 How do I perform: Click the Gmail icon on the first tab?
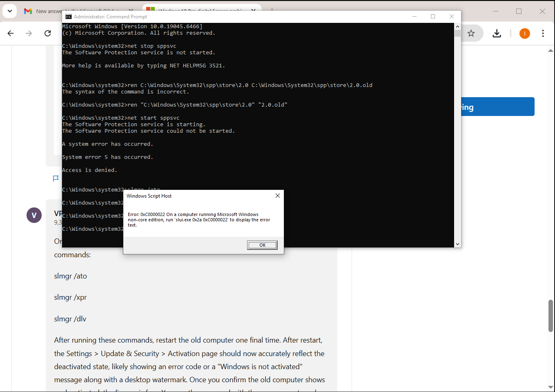tap(28, 11)
